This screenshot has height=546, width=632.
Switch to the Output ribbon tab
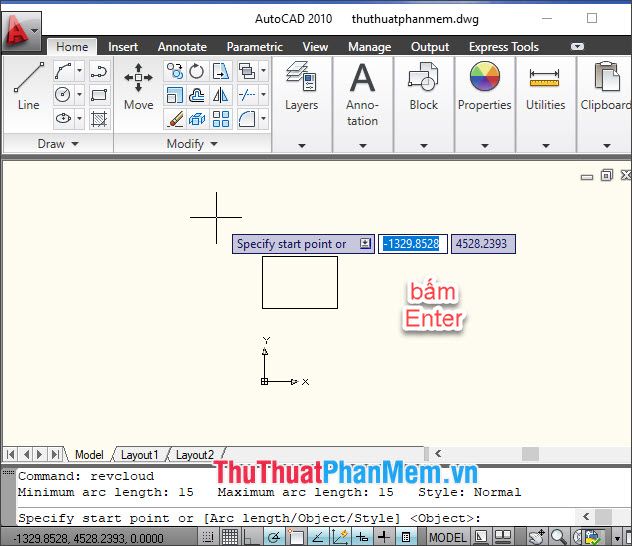coord(430,47)
